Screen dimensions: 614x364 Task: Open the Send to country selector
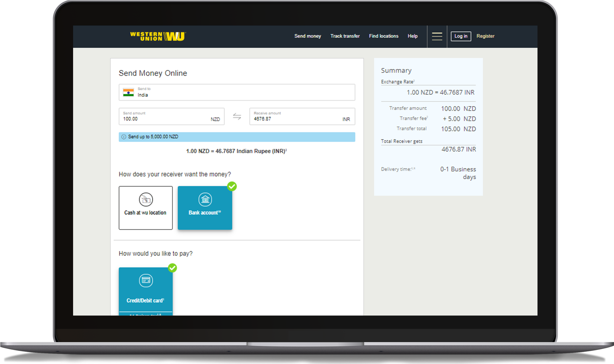tap(236, 92)
